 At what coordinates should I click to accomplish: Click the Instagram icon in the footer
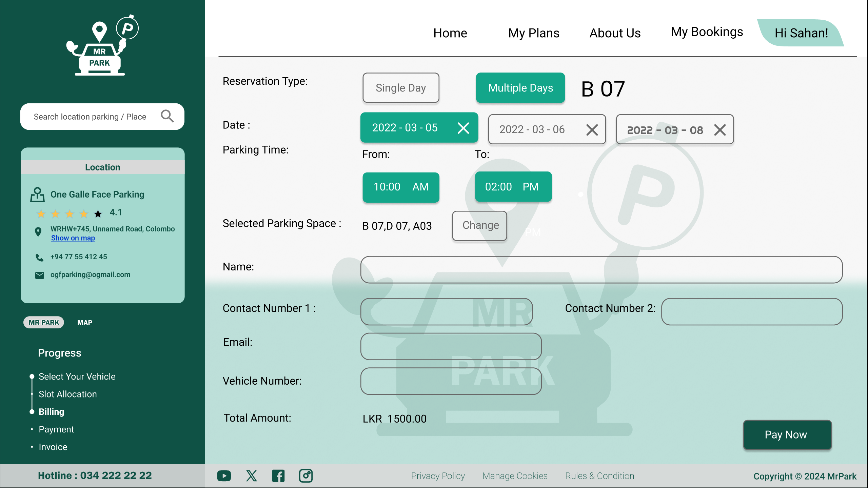click(x=305, y=475)
